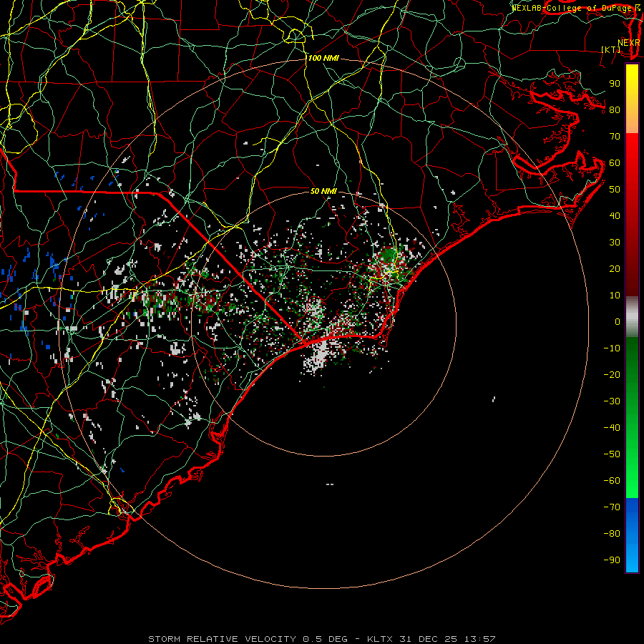644x644 pixels.
Task: Click the -30 scale value label
Action: [612, 401]
